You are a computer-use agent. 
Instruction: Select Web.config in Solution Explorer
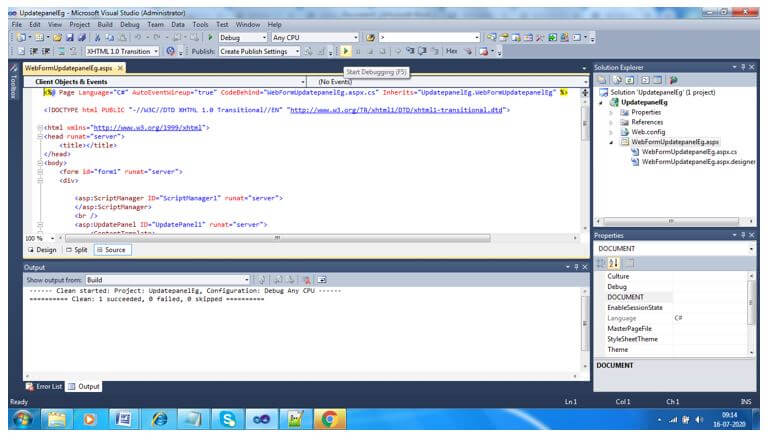[x=648, y=132]
